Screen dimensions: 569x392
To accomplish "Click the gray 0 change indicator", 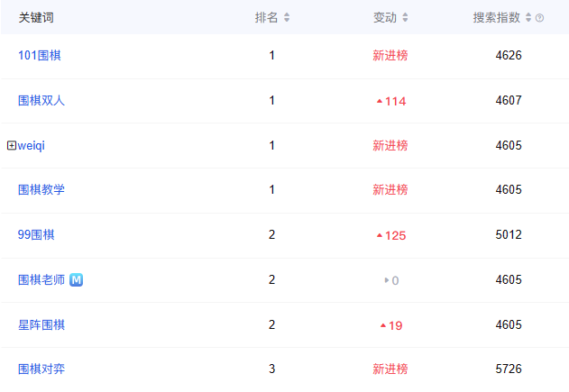I will tap(391, 280).
